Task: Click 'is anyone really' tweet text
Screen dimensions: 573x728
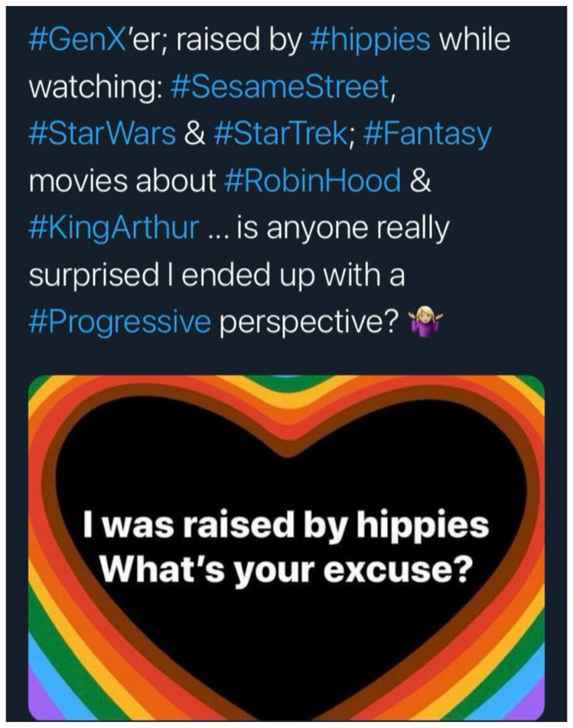Action: coord(343,230)
